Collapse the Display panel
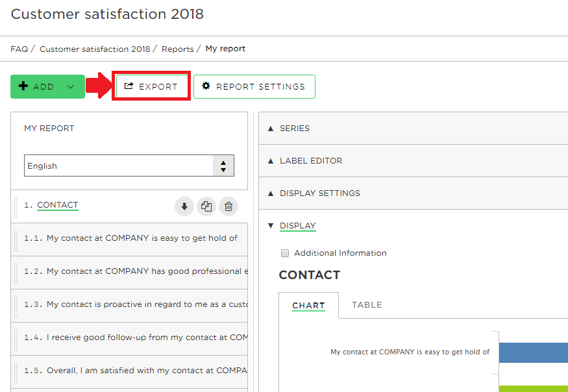This screenshot has height=392, width=568. coord(297,226)
